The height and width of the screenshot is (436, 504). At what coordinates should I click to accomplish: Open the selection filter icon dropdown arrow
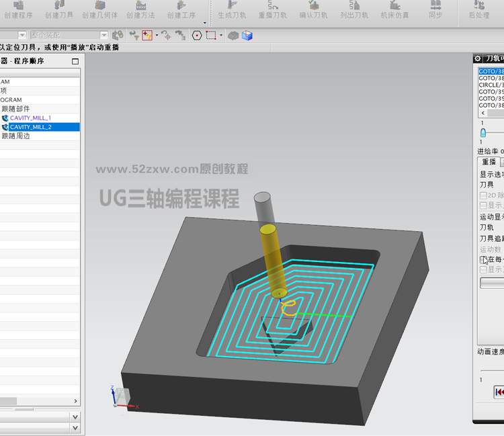click(x=157, y=35)
